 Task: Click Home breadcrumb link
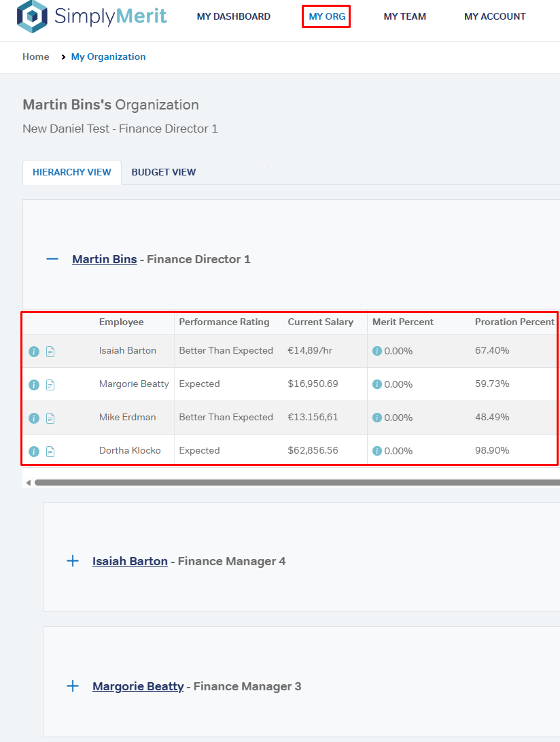click(36, 56)
